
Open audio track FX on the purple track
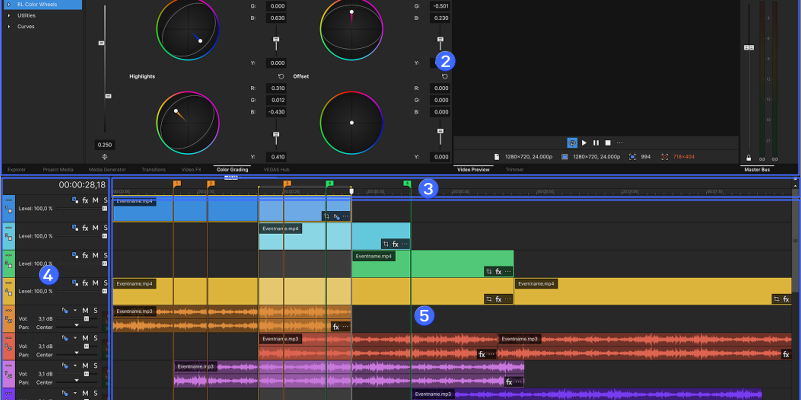coord(65,365)
